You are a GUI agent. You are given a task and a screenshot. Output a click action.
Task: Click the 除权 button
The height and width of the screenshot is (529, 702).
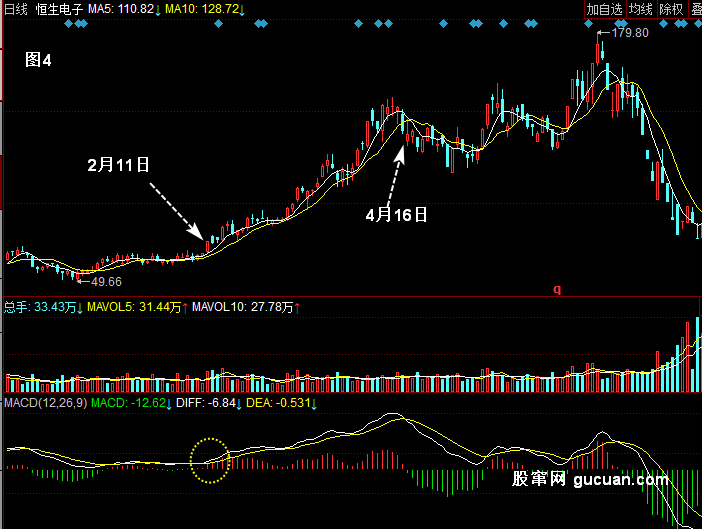671,9
